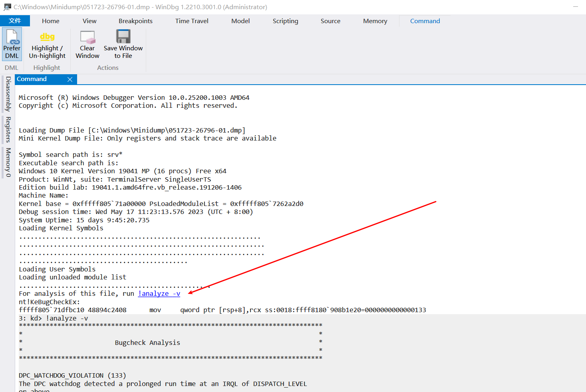This screenshot has width=586, height=392.
Task: Click the Clear Window icon
Action: pyautogui.click(x=87, y=37)
